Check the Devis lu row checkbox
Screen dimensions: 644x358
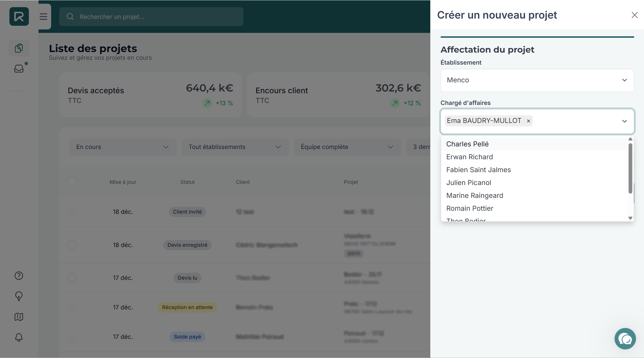[72, 278]
